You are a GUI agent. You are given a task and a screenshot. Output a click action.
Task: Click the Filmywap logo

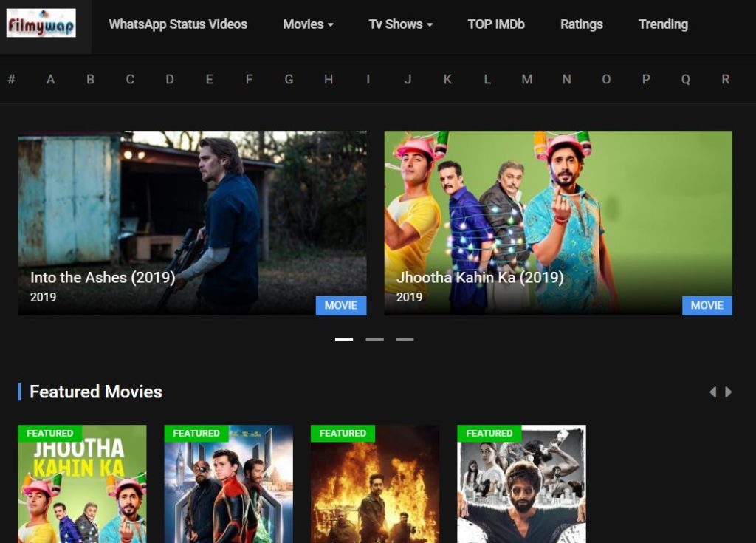(41, 24)
